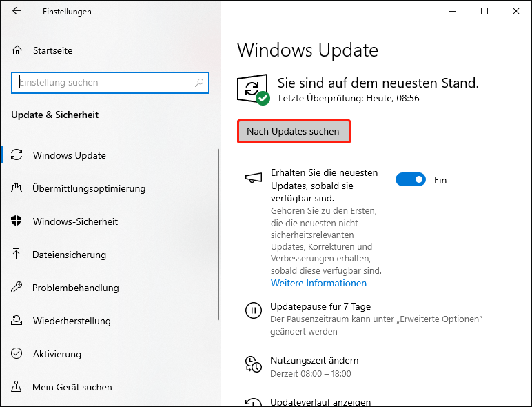Click the Aktivierung checkmark circle icon

pos(17,353)
